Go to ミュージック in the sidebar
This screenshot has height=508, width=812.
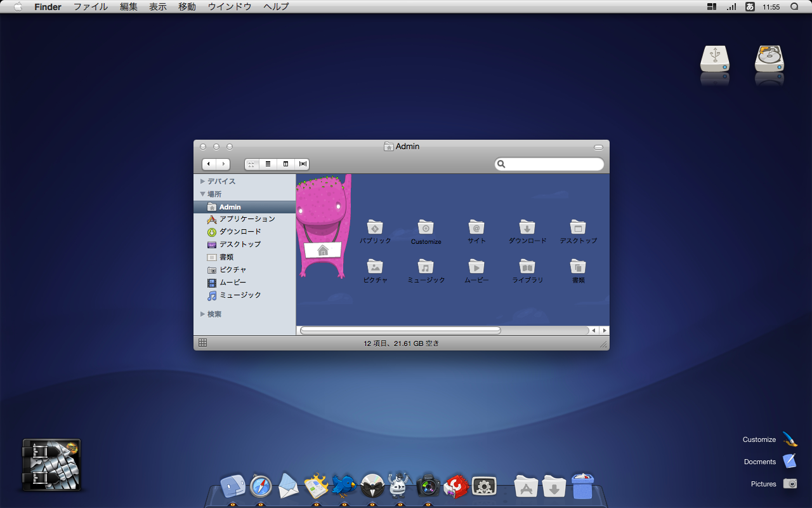click(x=245, y=295)
